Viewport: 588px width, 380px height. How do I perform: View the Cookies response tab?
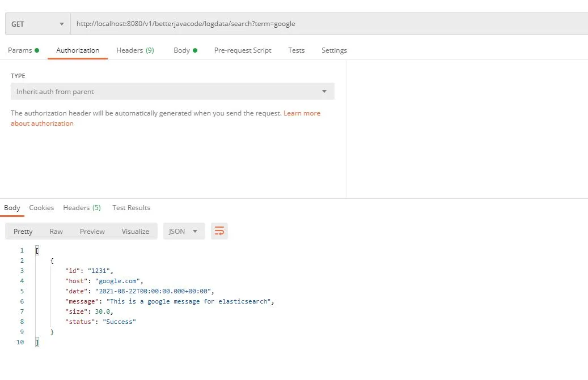pos(41,207)
